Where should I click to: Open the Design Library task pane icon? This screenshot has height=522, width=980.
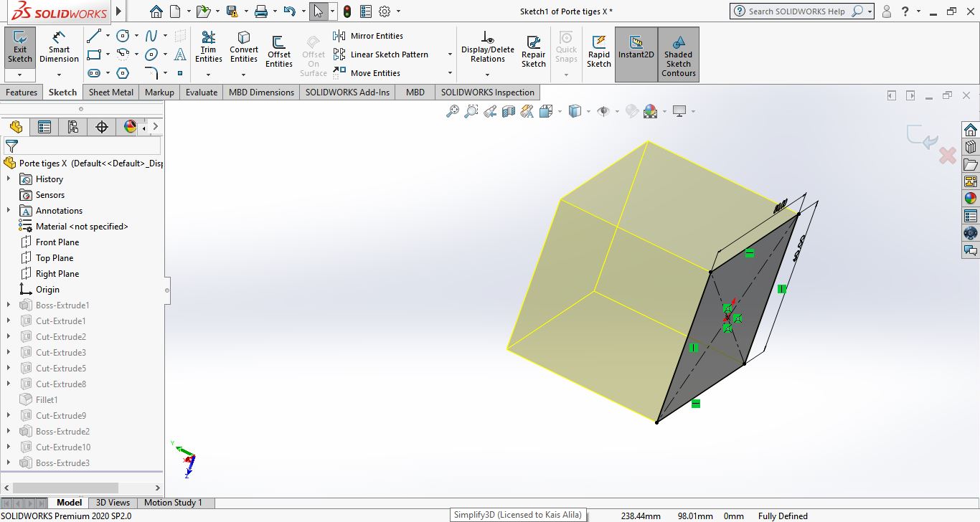pos(971,146)
